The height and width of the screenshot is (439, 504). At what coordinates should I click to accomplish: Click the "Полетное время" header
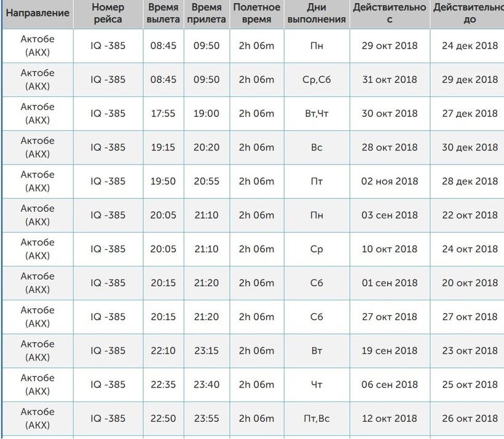tap(256, 13)
